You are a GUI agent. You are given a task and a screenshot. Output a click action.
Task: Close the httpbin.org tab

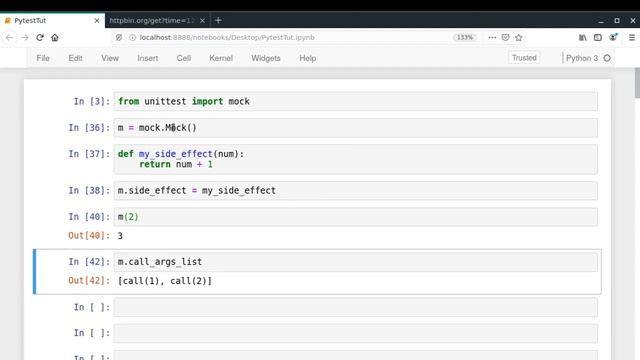pyautogui.click(x=202, y=20)
